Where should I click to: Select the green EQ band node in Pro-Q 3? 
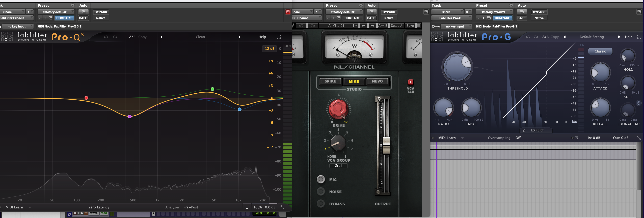tap(212, 89)
